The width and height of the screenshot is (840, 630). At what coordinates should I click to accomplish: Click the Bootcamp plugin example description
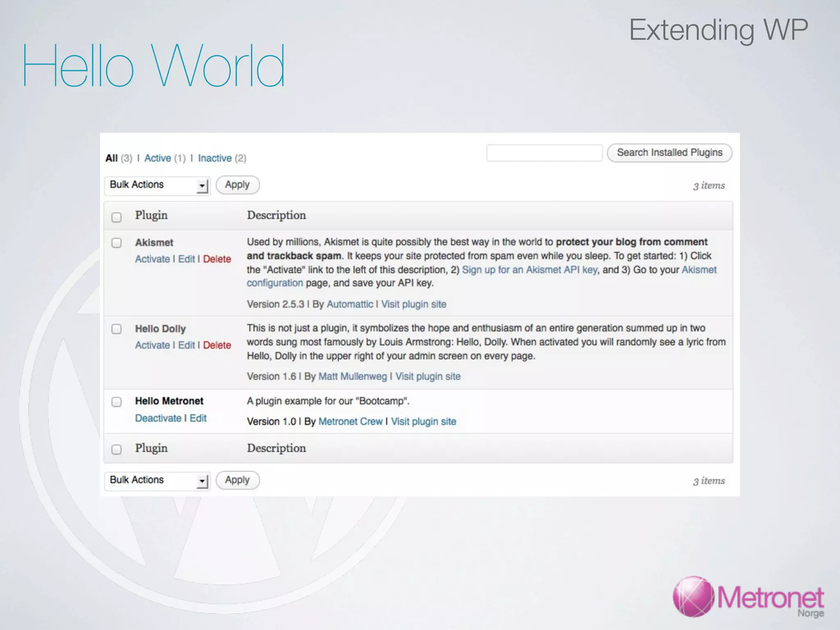point(328,401)
